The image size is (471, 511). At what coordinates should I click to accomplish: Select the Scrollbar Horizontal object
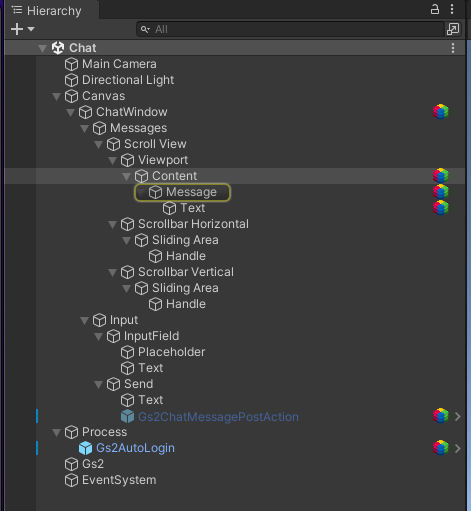tap(193, 224)
